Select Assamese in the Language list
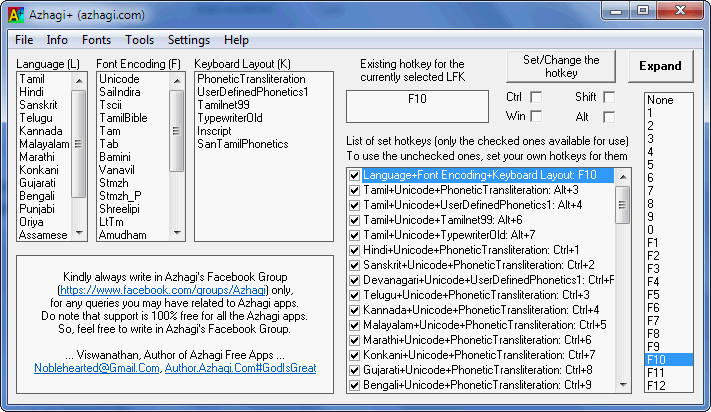Image resolution: width=711 pixels, height=412 pixels. [x=43, y=235]
